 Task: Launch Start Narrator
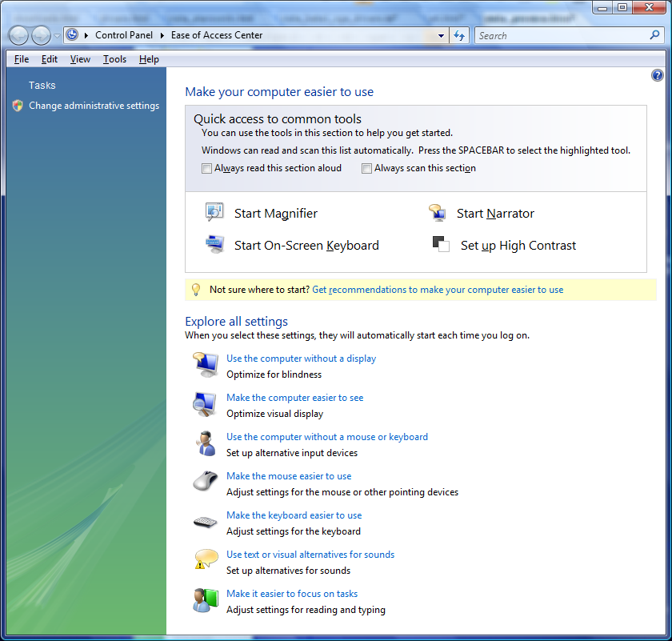495,213
